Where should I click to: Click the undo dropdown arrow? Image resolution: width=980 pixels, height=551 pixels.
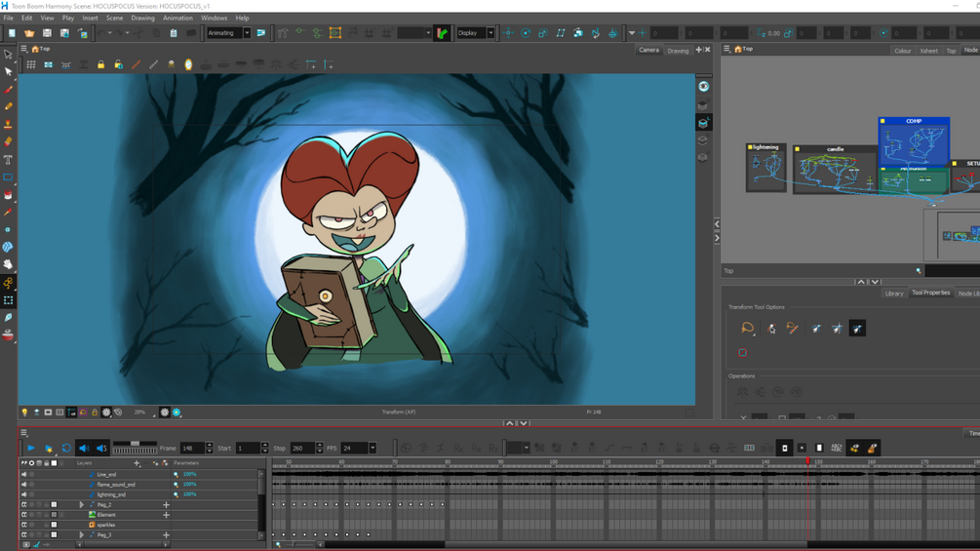pyautogui.click(x=109, y=33)
